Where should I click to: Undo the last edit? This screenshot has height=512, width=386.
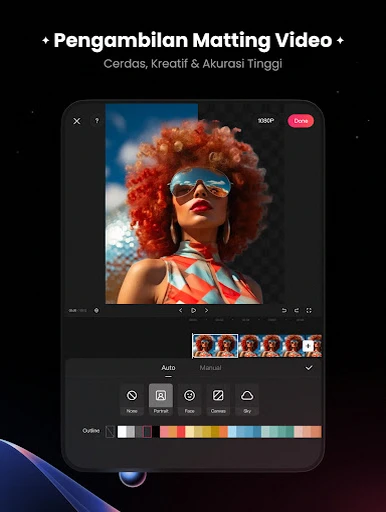coord(284,310)
